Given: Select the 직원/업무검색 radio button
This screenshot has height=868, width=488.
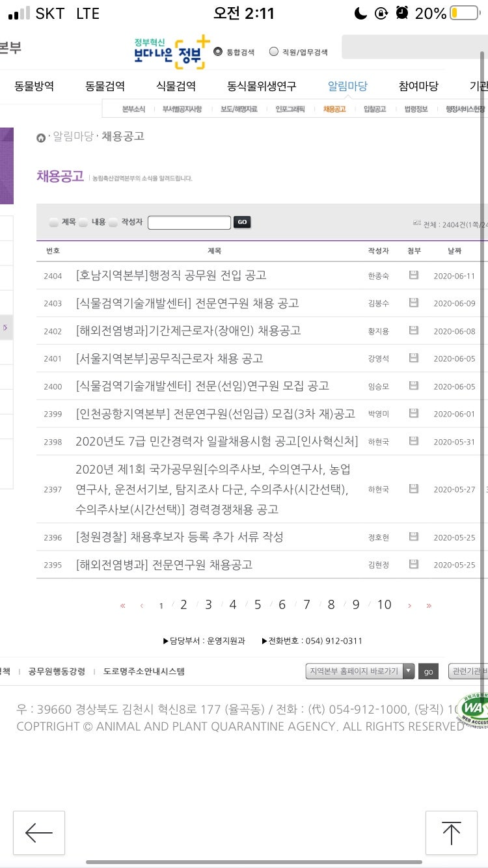Looking at the screenshot, I should [x=274, y=52].
